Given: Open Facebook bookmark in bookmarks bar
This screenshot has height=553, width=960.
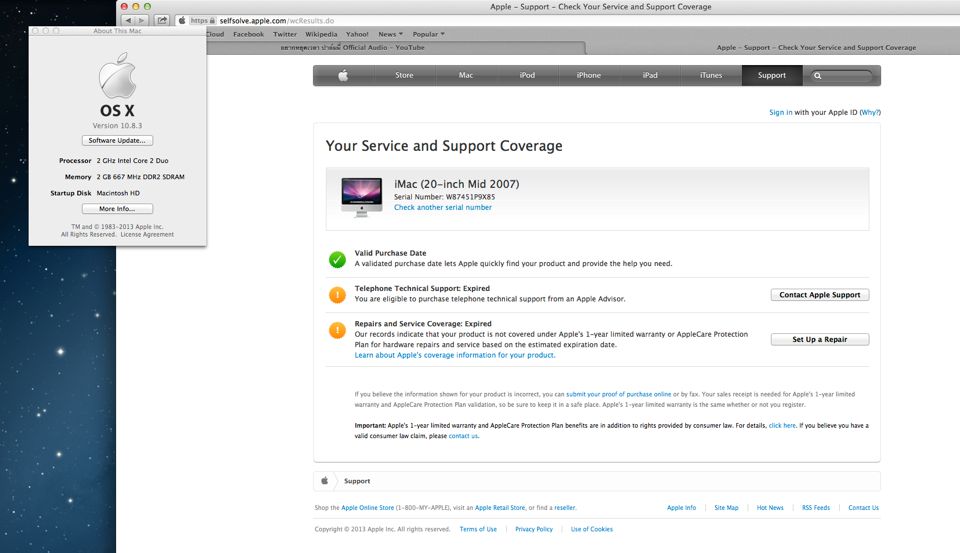Looking at the screenshot, I should coord(249,34).
